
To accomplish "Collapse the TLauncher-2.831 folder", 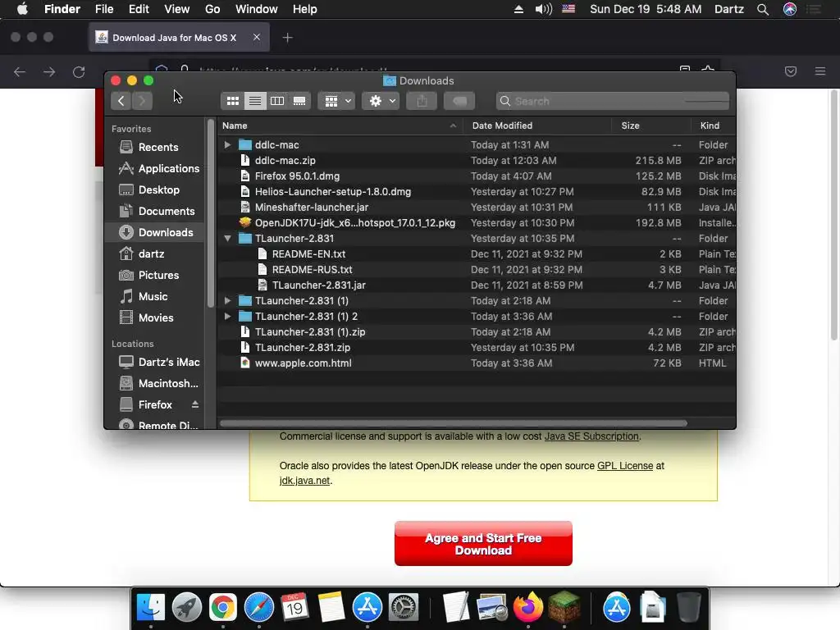I will point(227,239).
